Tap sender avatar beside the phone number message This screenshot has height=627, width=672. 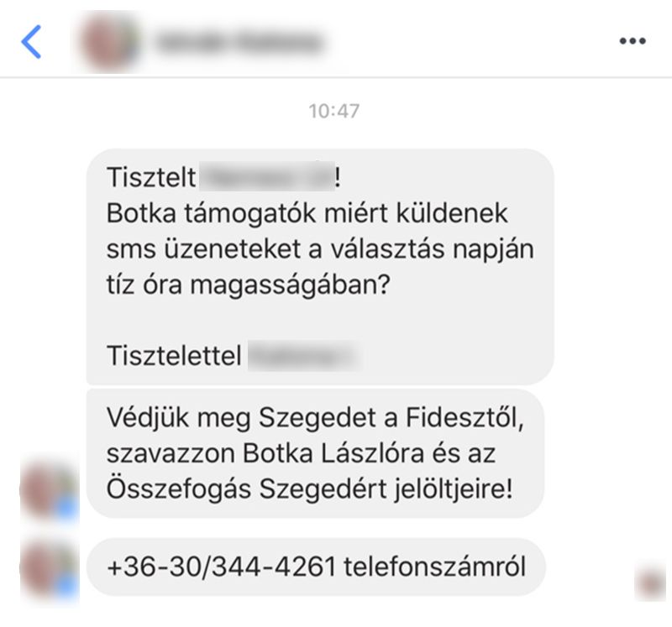click(50, 570)
